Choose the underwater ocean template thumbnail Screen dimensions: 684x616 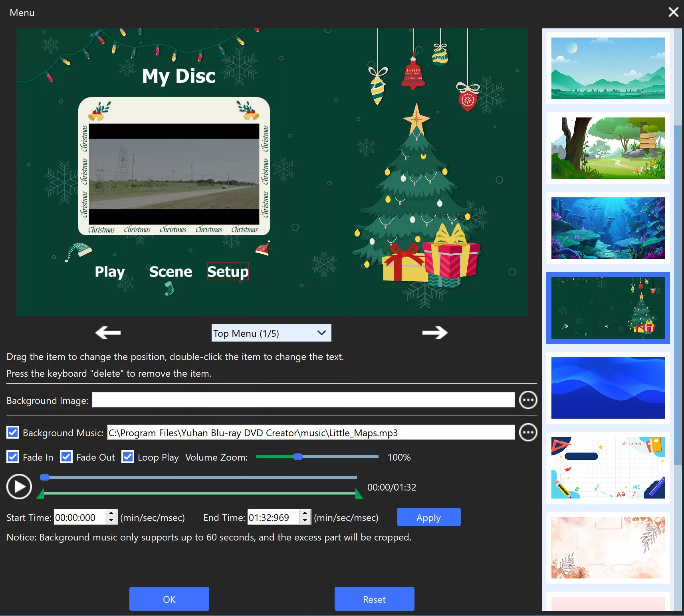[x=607, y=228]
